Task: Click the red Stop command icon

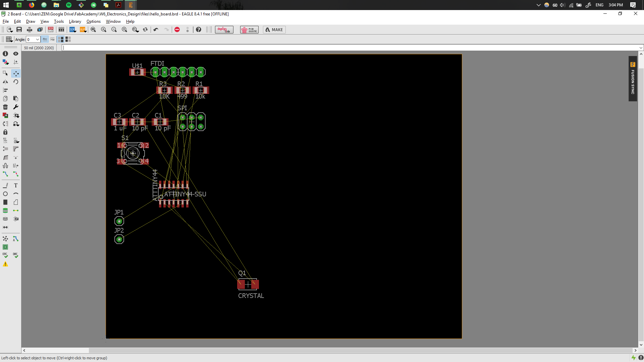Action: [x=177, y=29]
